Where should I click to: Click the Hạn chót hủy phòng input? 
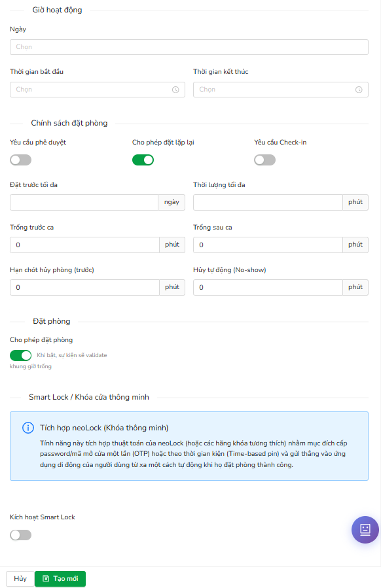tap(85, 287)
